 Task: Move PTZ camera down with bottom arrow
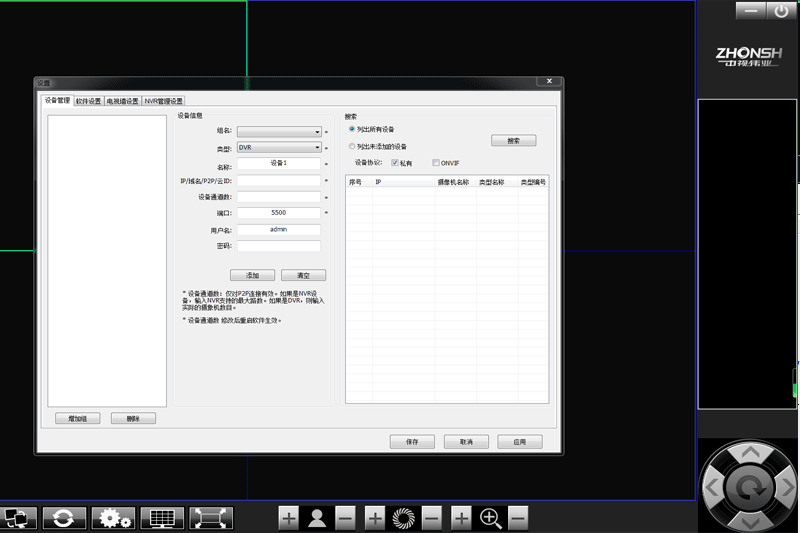749,522
